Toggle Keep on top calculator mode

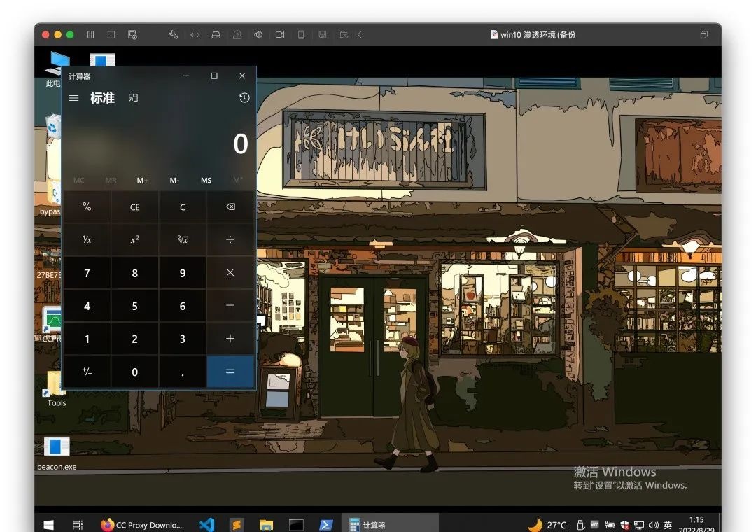pos(133,98)
